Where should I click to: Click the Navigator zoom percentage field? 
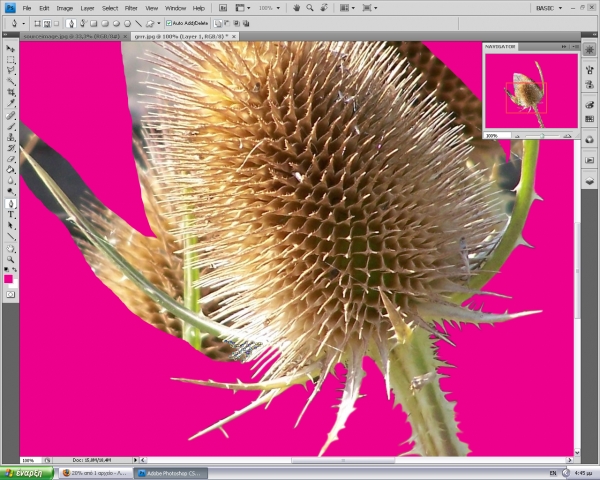(x=497, y=136)
